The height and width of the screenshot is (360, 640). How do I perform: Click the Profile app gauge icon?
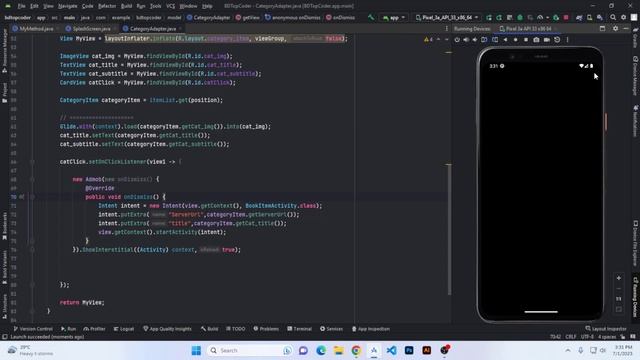point(540,18)
